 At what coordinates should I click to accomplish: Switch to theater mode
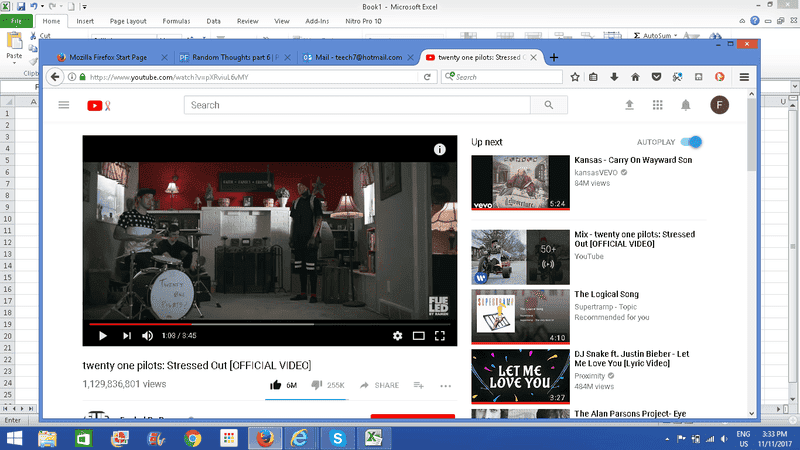[x=418, y=336]
